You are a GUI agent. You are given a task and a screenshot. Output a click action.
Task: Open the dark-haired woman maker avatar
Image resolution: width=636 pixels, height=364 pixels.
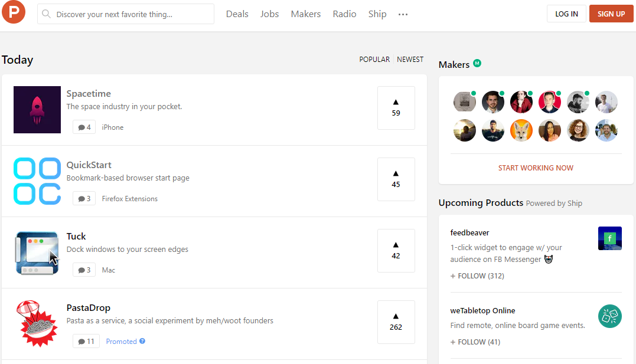tap(550, 130)
